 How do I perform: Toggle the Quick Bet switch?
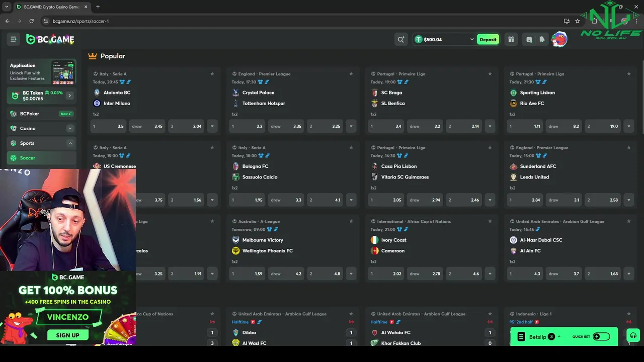coord(601,336)
